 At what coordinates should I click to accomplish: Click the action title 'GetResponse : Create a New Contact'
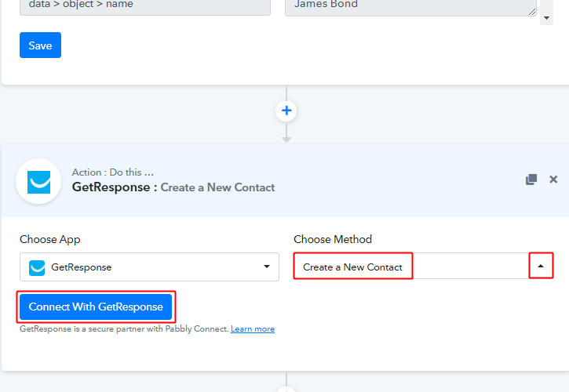pos(173,187)
